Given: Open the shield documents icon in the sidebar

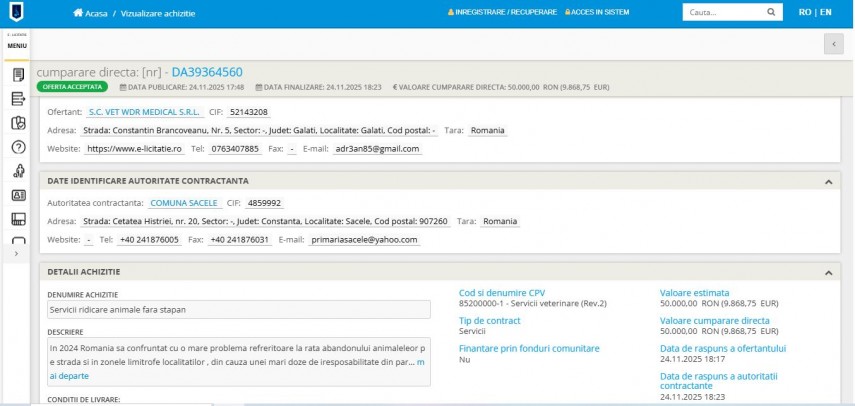Looking at the screenshot, I should coord(17,123).
